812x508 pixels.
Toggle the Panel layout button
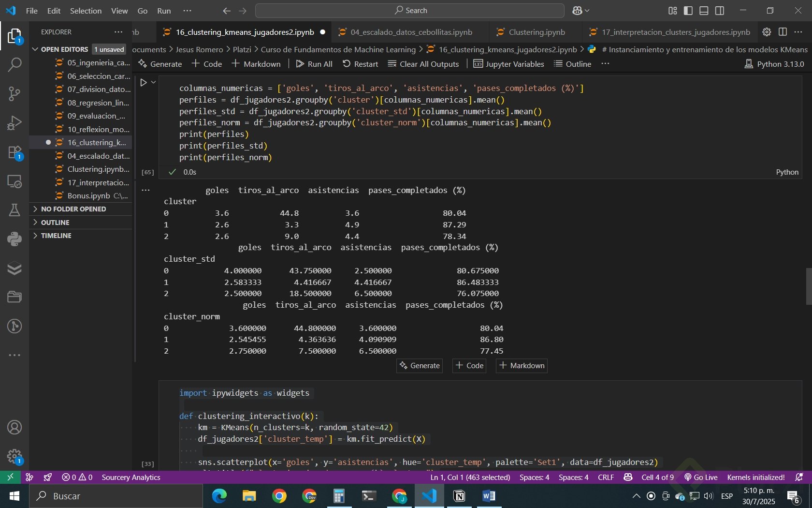(704, 11)
